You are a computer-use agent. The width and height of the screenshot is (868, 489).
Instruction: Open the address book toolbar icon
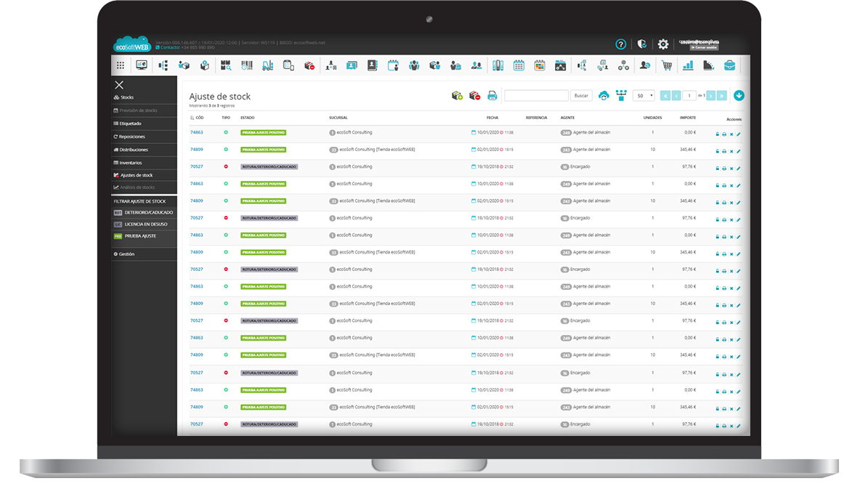372,65
